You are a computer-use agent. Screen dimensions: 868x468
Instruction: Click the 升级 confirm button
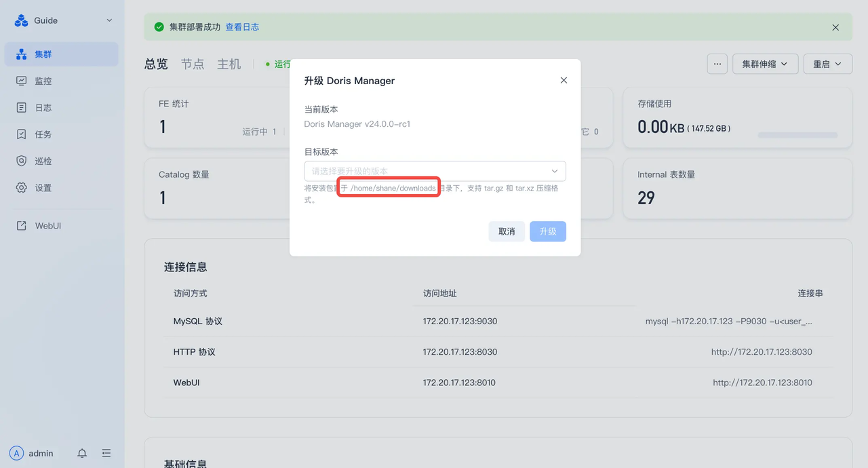point(548,231)
